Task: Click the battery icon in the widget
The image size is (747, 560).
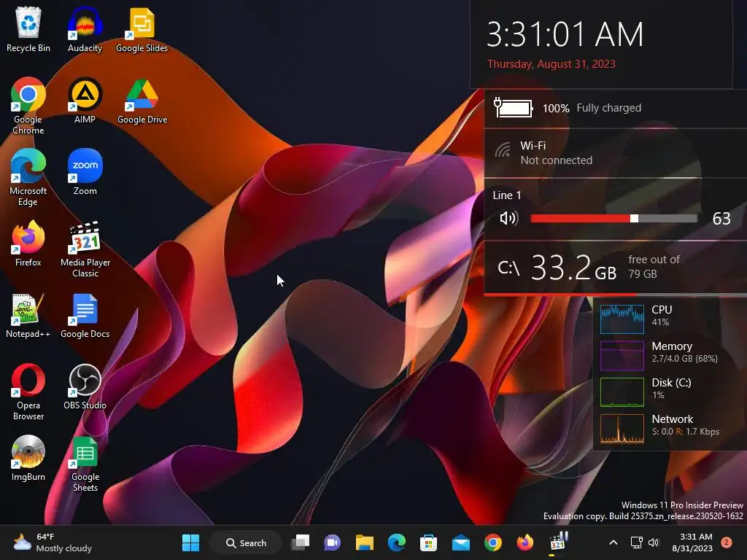Action: click(x=513, y=108)
